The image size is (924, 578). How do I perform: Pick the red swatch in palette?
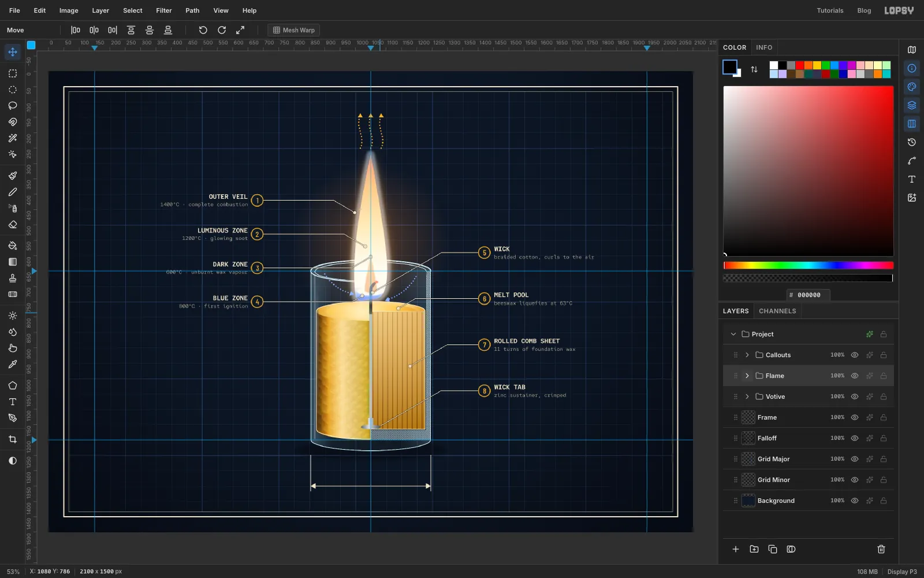click(800, 65)
